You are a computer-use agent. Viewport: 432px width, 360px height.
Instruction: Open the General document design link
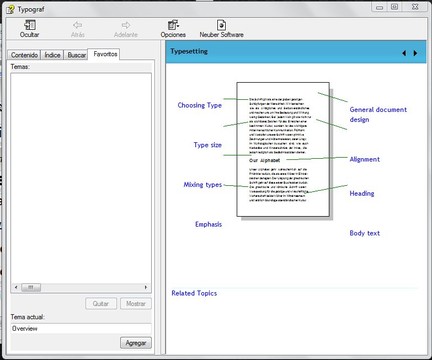pos(378,114)
